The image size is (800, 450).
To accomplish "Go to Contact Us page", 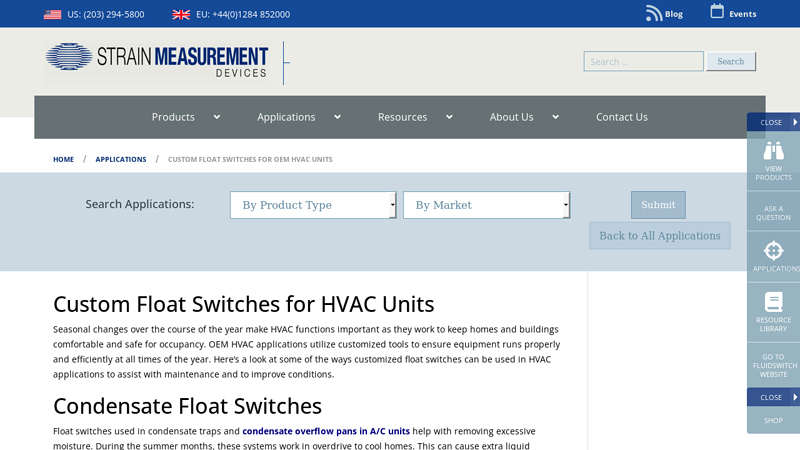I will point(622,117).
